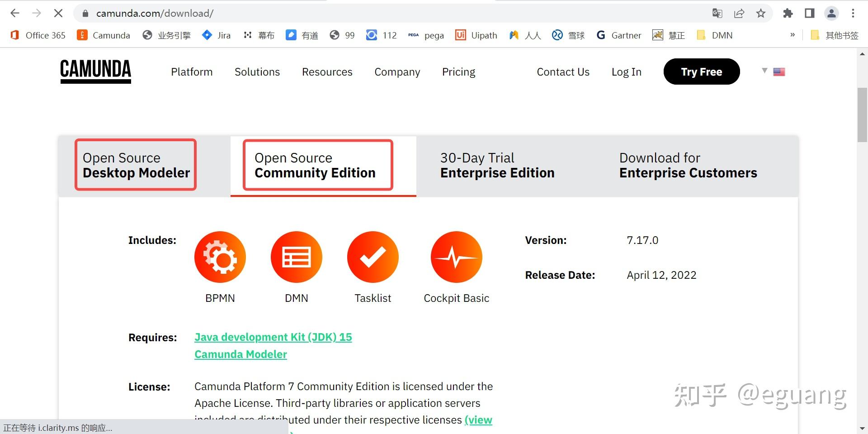Open the Platform navigation menu
This screenshot has width=868, height=434.
192,72
